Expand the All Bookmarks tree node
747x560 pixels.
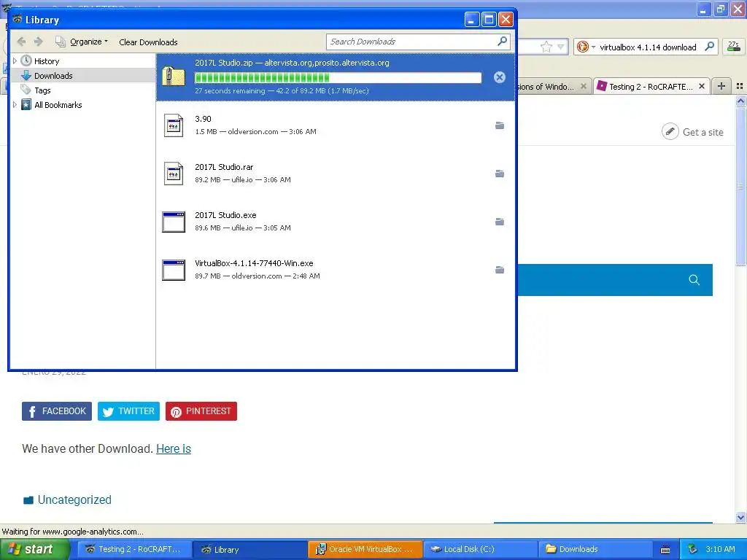coord(15,105)
